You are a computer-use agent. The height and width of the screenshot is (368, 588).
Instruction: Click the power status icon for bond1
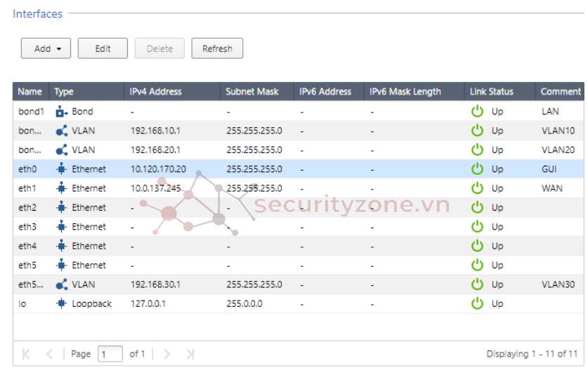coord(477,112)
